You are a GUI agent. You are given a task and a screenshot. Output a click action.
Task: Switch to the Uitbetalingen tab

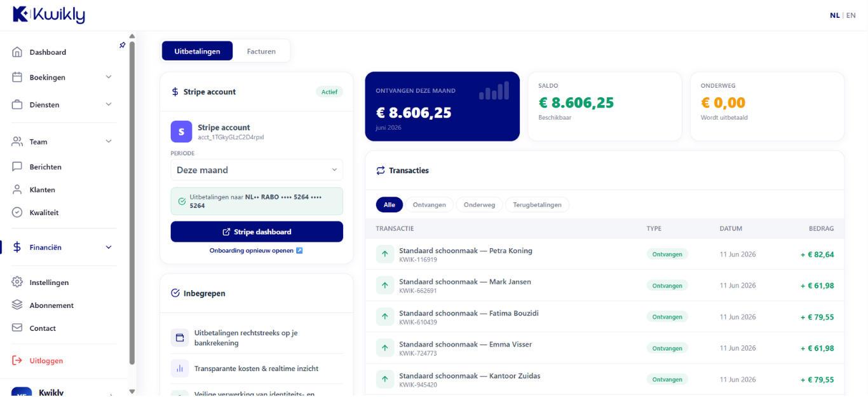pyautogui.click(x=197, y=51)
